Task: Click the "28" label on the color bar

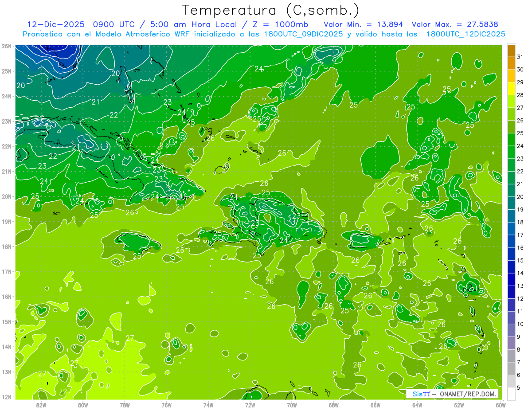Action: (520, 95)
